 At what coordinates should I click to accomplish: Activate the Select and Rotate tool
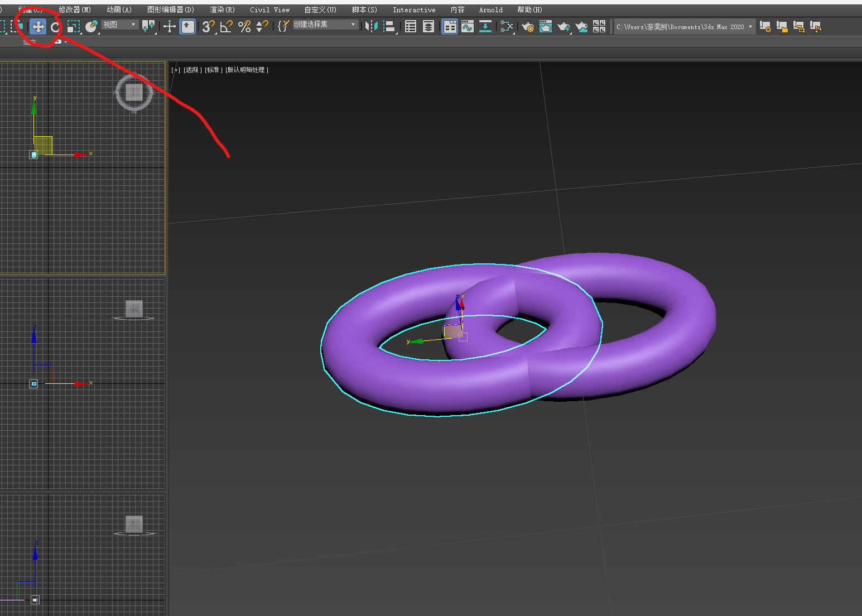point(55,26)
